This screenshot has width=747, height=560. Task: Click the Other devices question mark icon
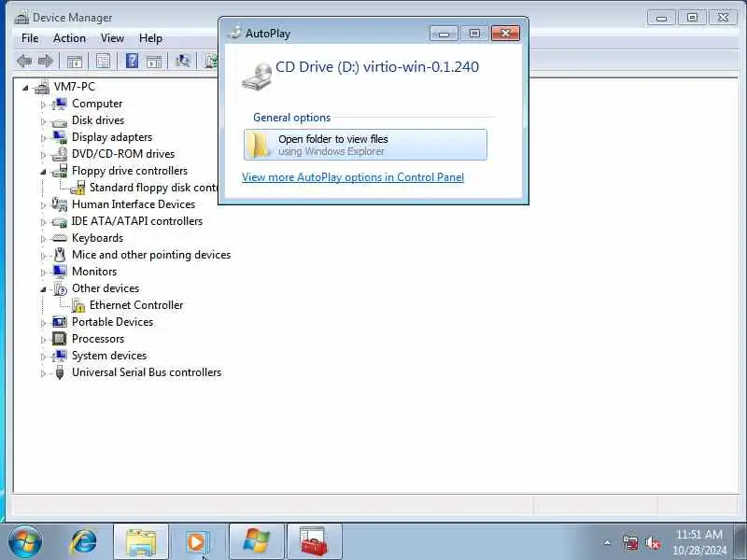click(x=60, y=288)
